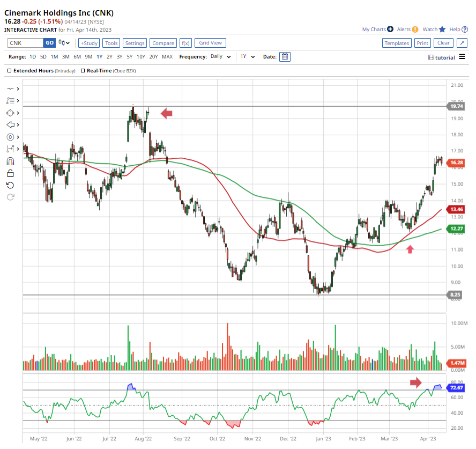This screenshot has width=476, height=449.
Task: Click the f(x) expressions button
Action: [x=185, y=43]
